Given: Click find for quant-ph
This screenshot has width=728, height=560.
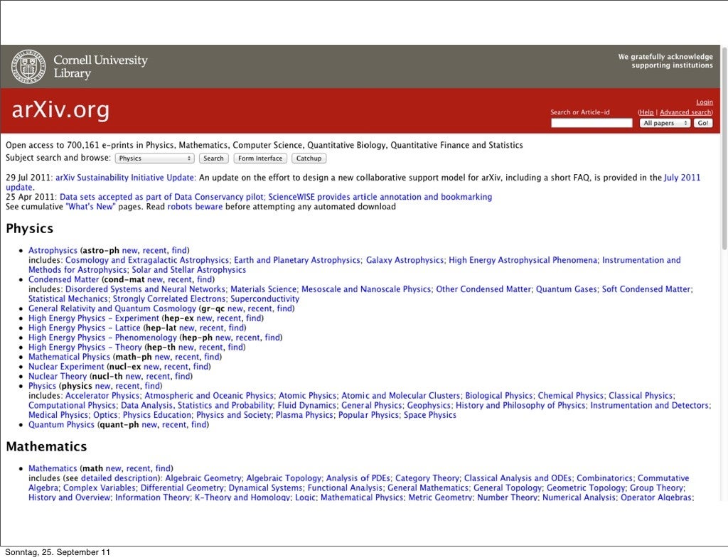Looking at the screenshot, I should point(199,425).
